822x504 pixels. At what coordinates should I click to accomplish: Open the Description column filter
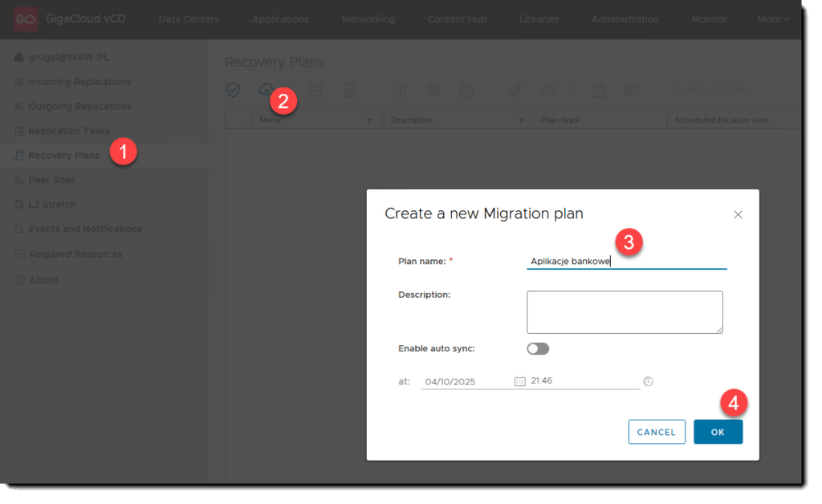(x=521, y=121)
